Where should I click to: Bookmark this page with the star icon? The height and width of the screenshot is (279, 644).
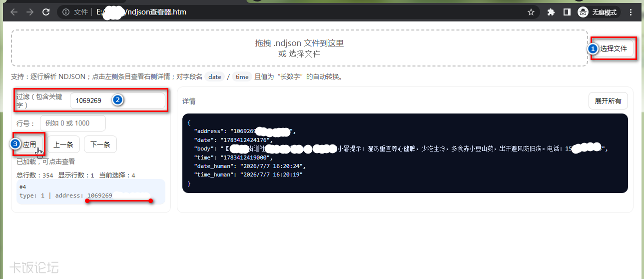pos(531,12)
